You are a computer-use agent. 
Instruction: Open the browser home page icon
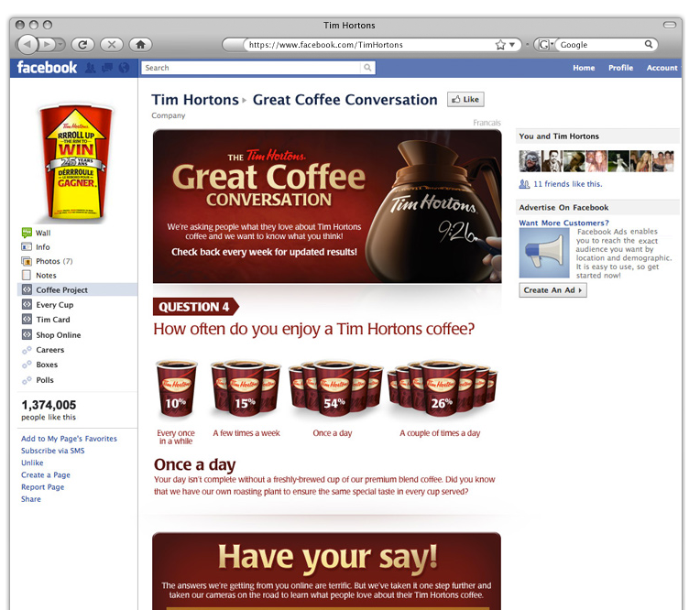(x=140, y=45)
